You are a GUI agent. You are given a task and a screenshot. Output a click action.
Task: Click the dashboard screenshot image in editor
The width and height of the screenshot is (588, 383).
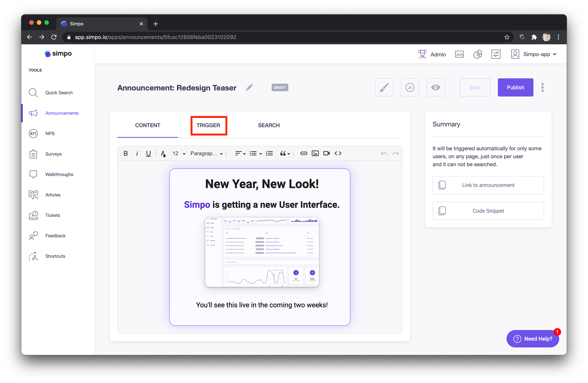tap(262, 252)
